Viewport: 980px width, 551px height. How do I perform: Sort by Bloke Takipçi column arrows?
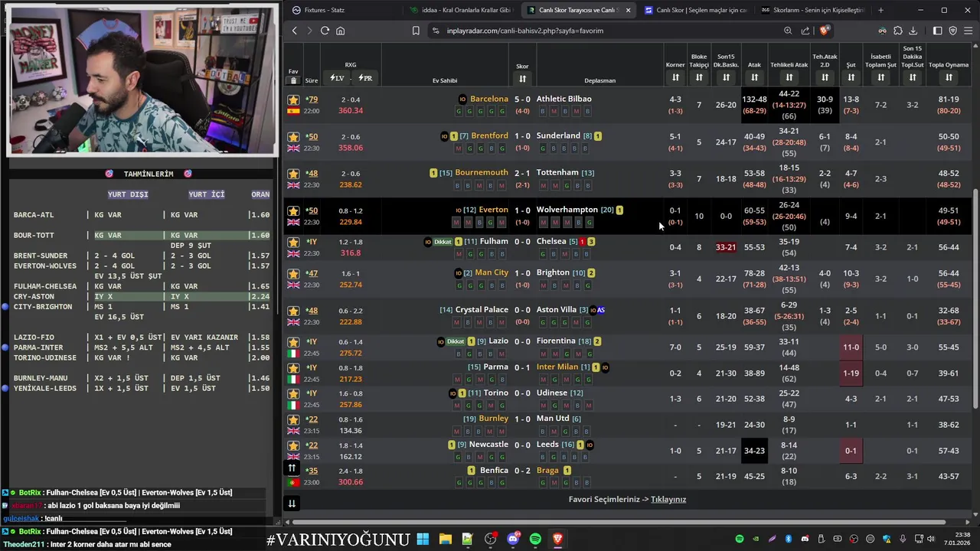(699, 77)
